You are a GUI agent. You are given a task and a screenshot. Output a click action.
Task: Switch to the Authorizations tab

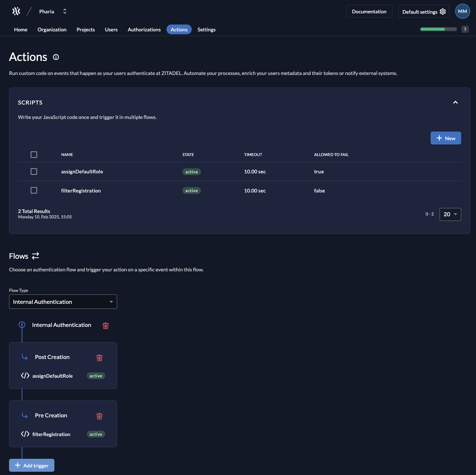tap(144, 30)
